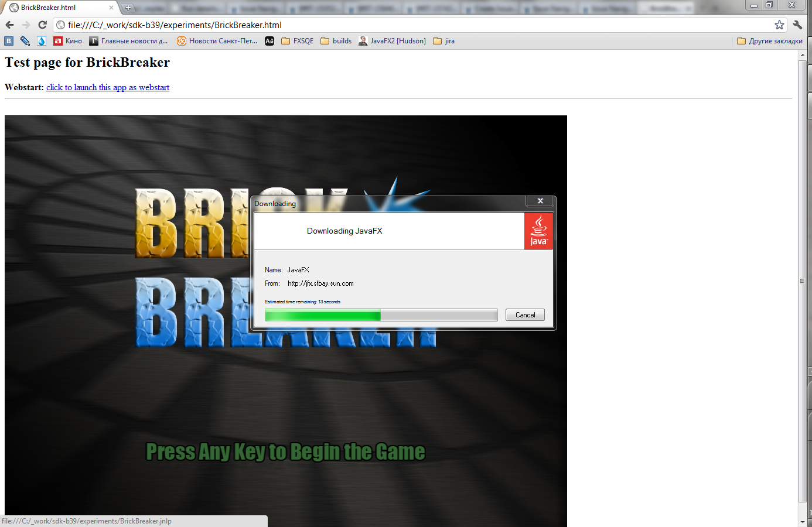Open the wrench settings menu
The image size is (812, 527).
[x=797, y=25]
